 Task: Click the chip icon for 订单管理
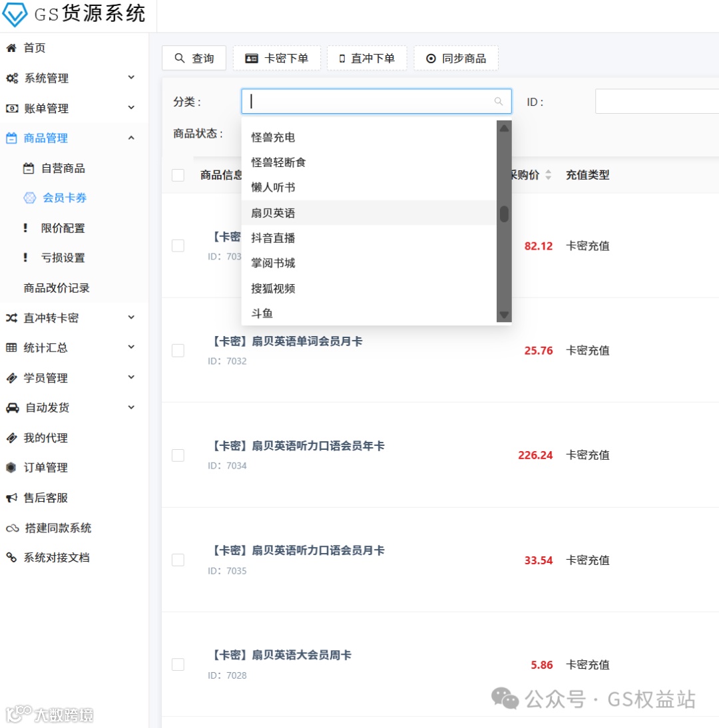11,468
